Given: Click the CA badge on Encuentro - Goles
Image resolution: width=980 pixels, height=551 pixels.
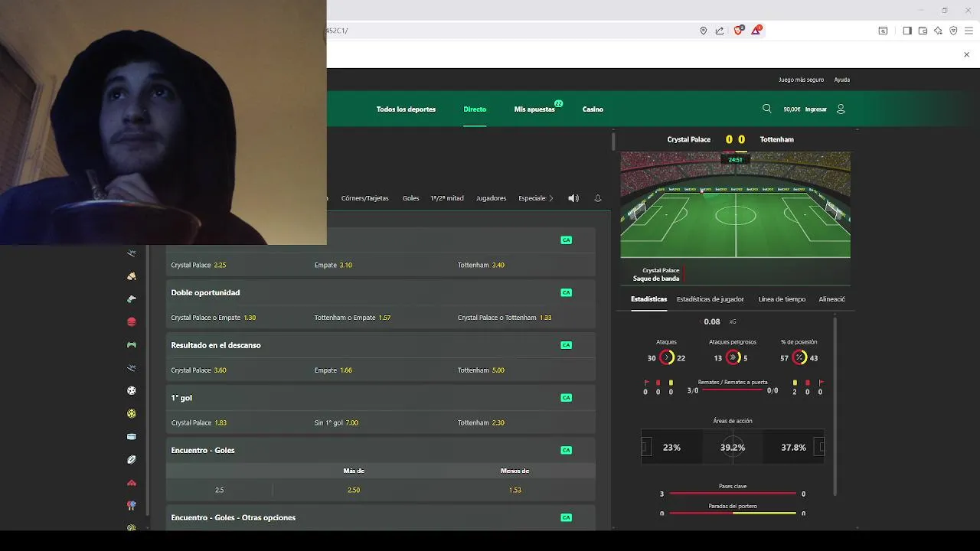Looking at the screenshot, I should coord(566,450).
